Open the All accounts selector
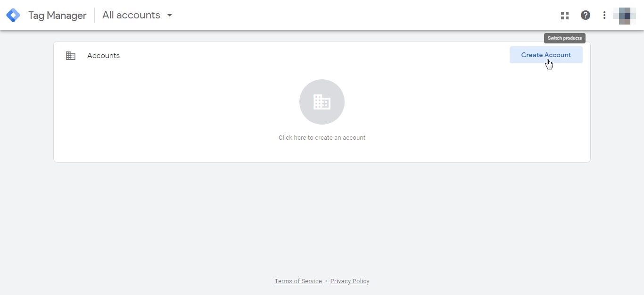The width and height of the screenshot is (644, 295). tap(137, 15)
